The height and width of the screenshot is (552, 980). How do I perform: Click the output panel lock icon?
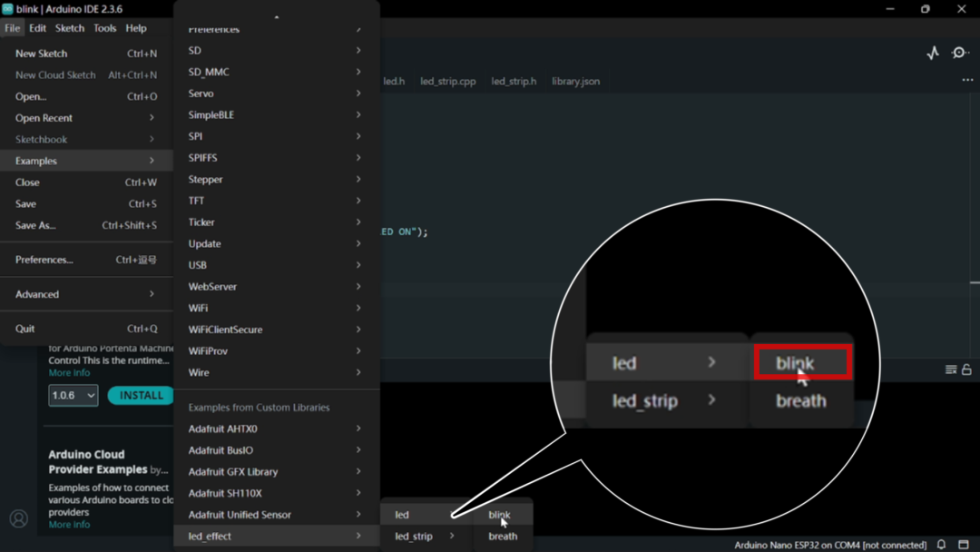tap(967, 370)
